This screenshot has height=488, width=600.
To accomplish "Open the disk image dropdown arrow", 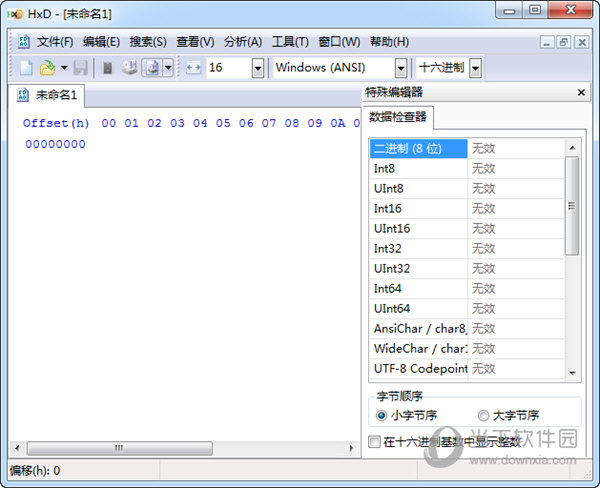I will pos(168,68).
